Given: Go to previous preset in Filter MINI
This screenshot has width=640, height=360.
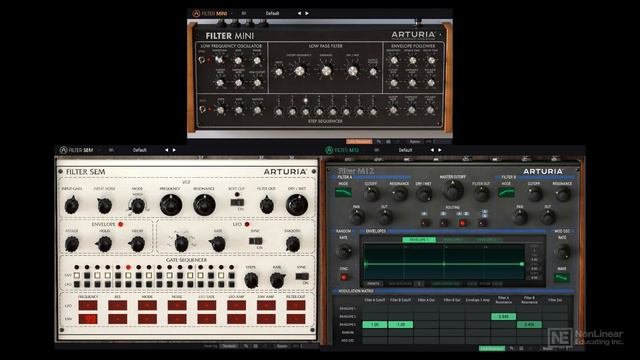Looking at the screenshot, I should pyautogui.click(x=299, y=13).
